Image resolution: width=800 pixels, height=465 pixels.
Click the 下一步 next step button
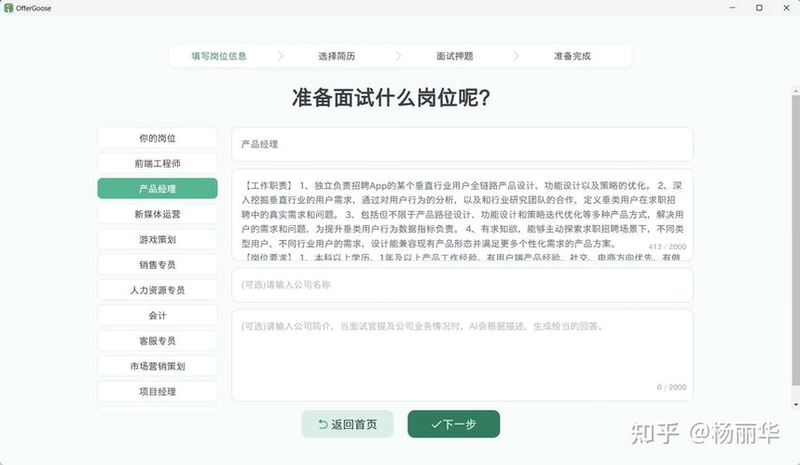click(454, 424)
